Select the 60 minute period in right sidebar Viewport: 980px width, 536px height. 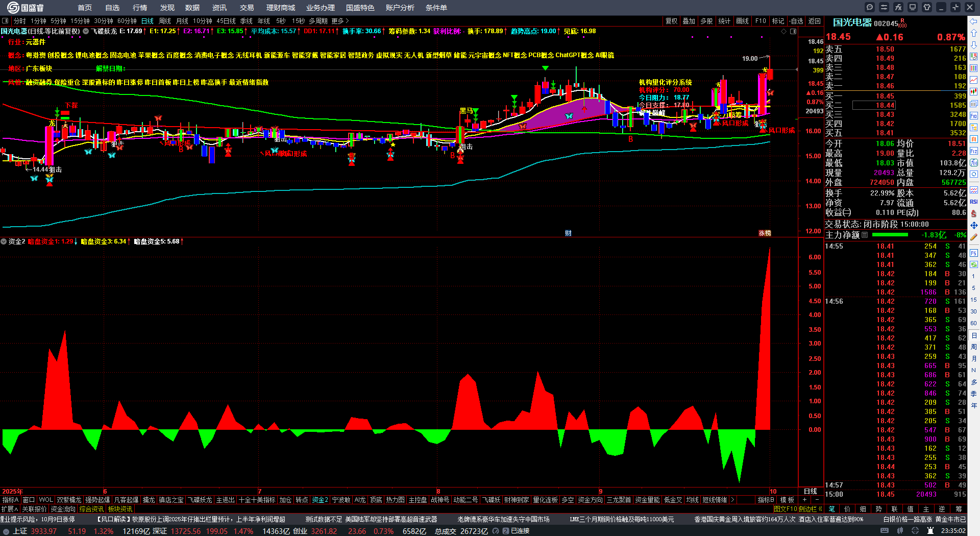pyautogui.click(x=974, y=323)
